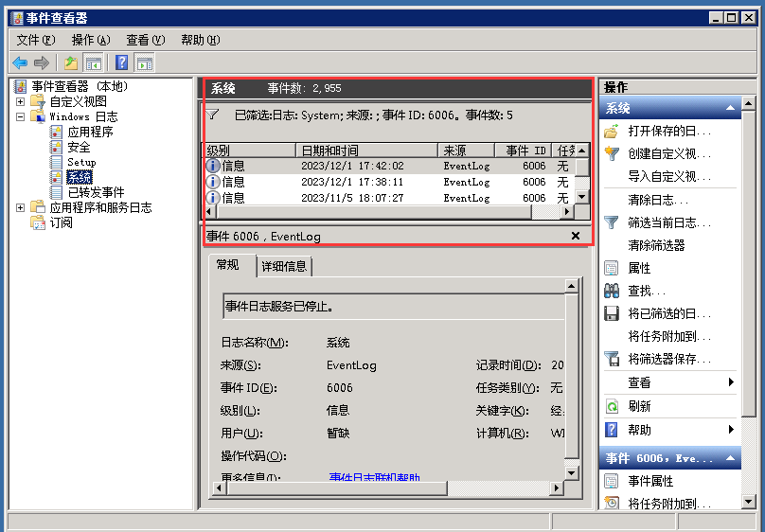This screenshot has width=765, height=532.
Task: Click the funnel icon for 筛选当前日志
Action: tap(612, 222)
